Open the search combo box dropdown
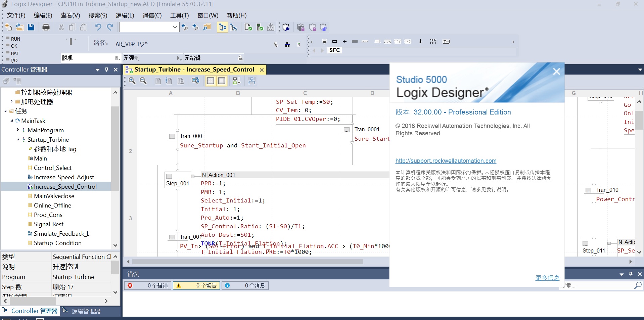This screenshot has height=320, width=644. (x=175, y=28)
